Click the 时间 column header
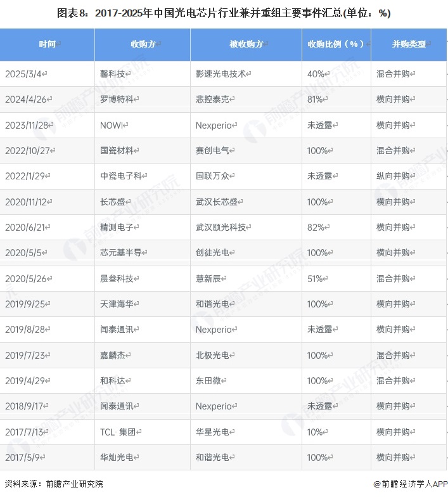Image resolution: width=448 pixels, height=497 pixels. click(47, 44)
